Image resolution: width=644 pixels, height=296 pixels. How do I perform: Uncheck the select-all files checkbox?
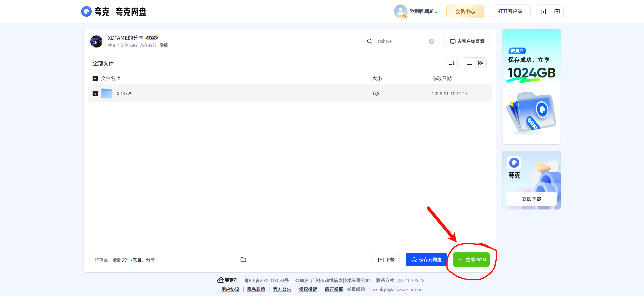(x=95, y=78)
